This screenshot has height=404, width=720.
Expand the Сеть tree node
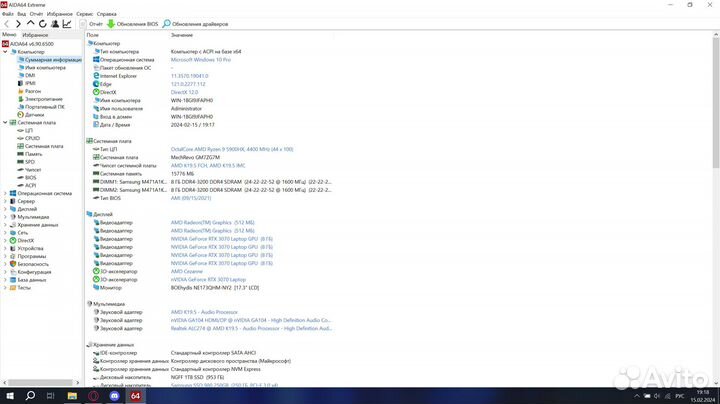[x=5, y=233]
